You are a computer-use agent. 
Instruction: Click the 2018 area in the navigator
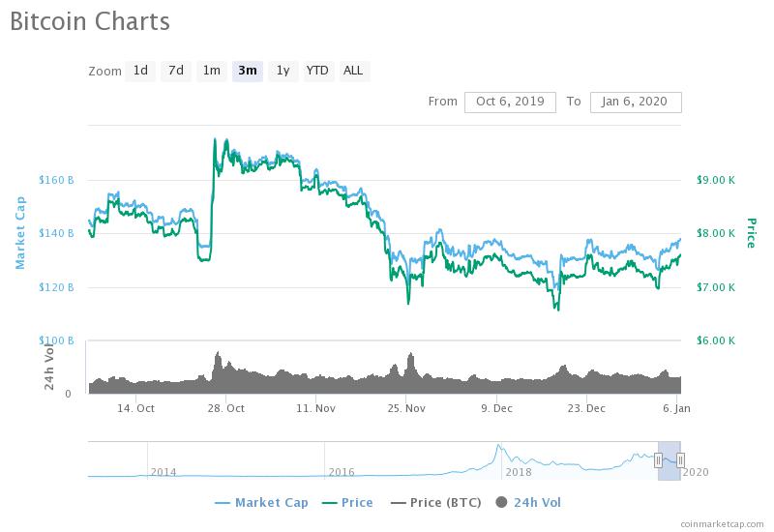pyautogui.click(x=519, y=472)
